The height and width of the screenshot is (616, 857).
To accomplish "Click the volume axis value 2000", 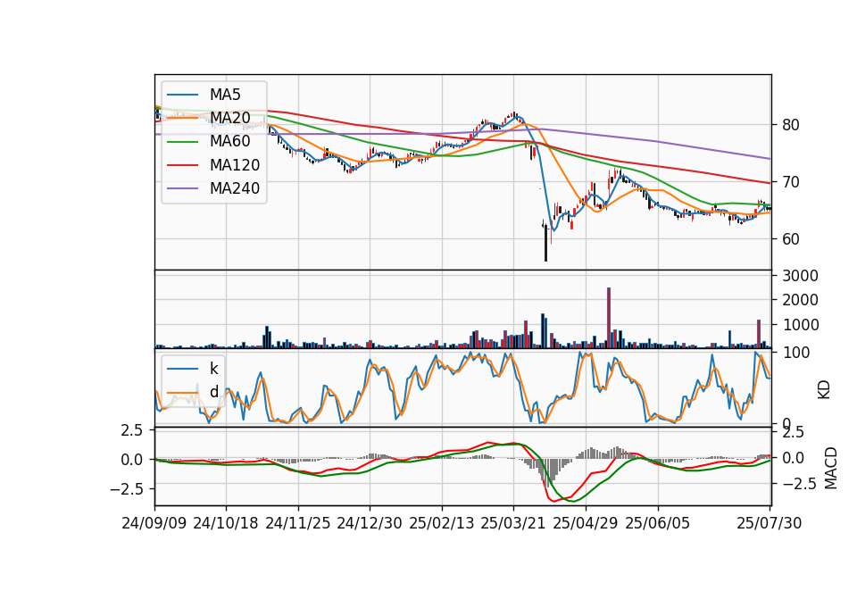I will coord(800,300).
